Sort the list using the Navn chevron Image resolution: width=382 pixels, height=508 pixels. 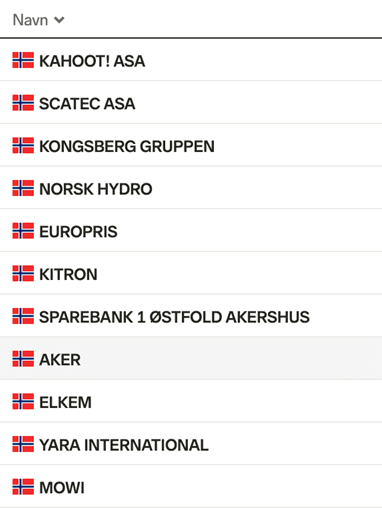59,20
